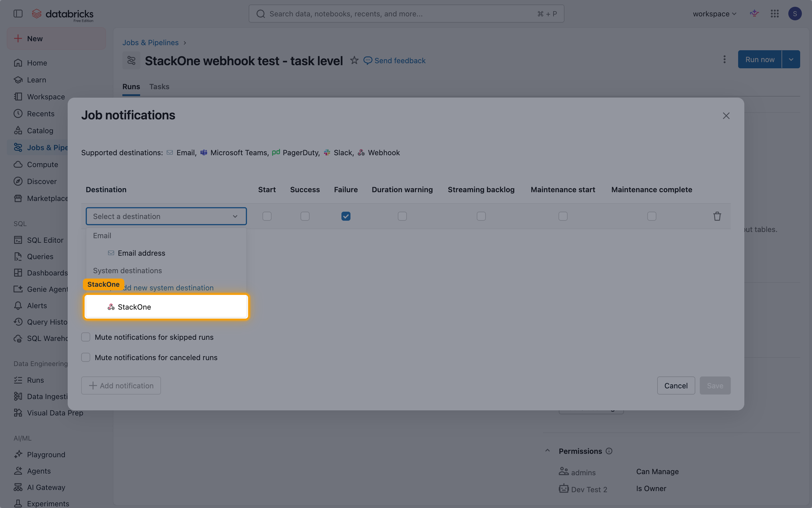Choose StackOne from destination list
812x508 pixels.
point(166,307)
